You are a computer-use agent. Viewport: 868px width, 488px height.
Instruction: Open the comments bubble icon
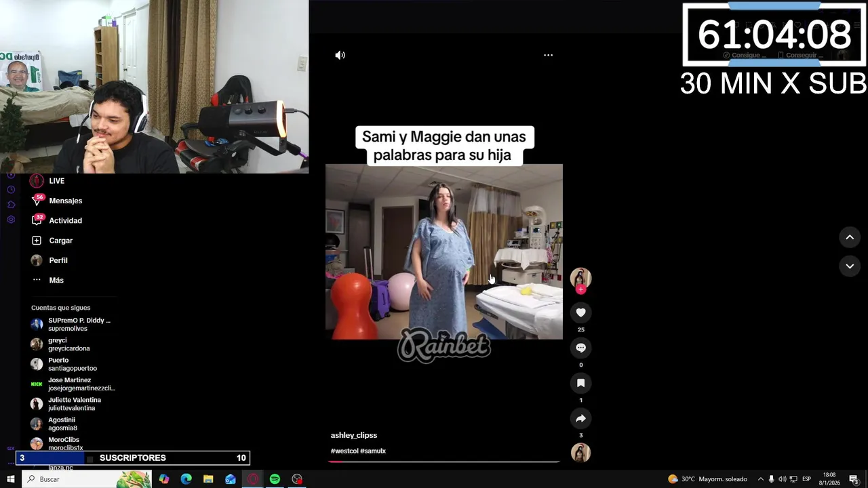tap(580, 348)
